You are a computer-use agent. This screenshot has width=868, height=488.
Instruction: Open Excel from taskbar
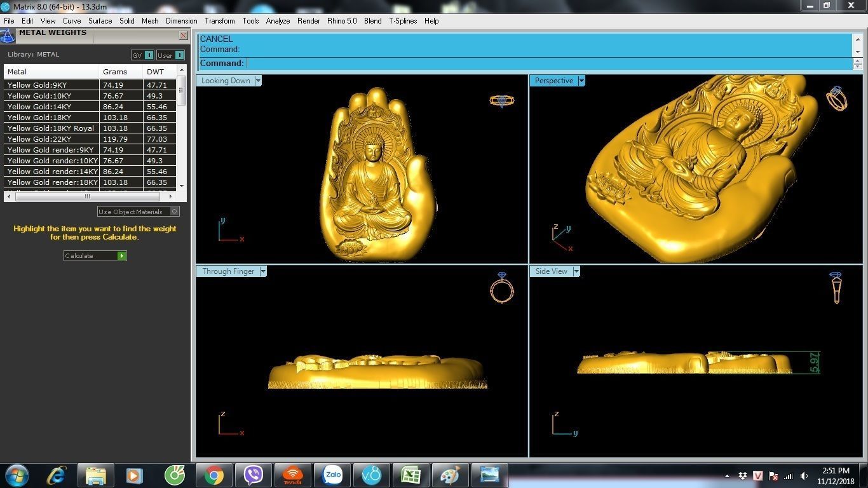(411, 475)
